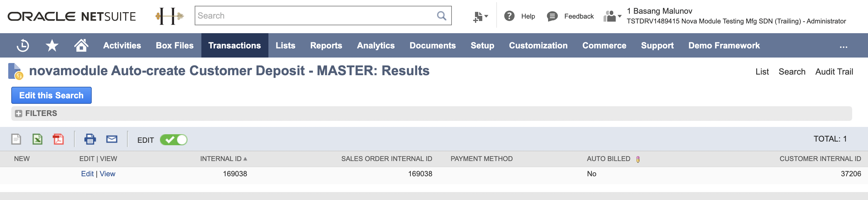Click the Email envelope icon
Viewport: 868px width, 200px height.
(112, 139)
